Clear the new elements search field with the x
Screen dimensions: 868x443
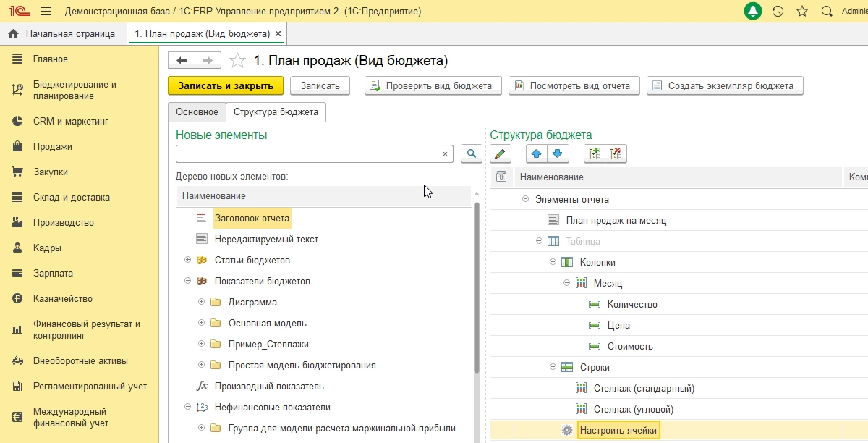[x=446, y=153]
